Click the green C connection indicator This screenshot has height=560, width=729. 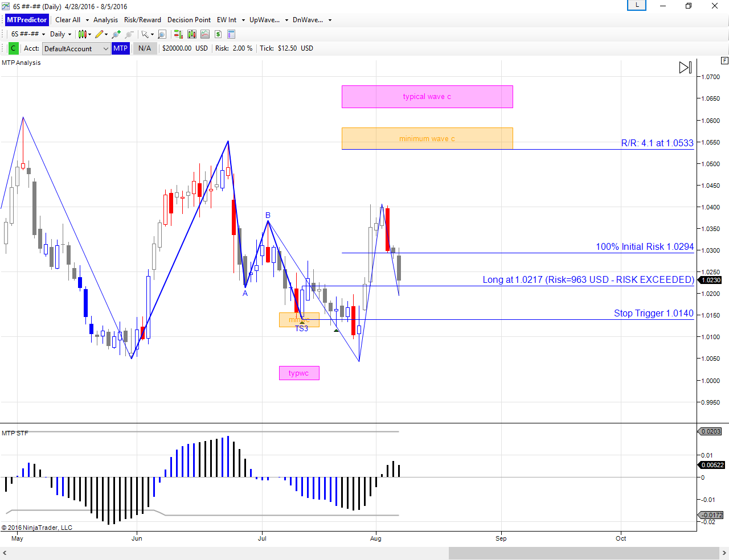pos(13,48)
